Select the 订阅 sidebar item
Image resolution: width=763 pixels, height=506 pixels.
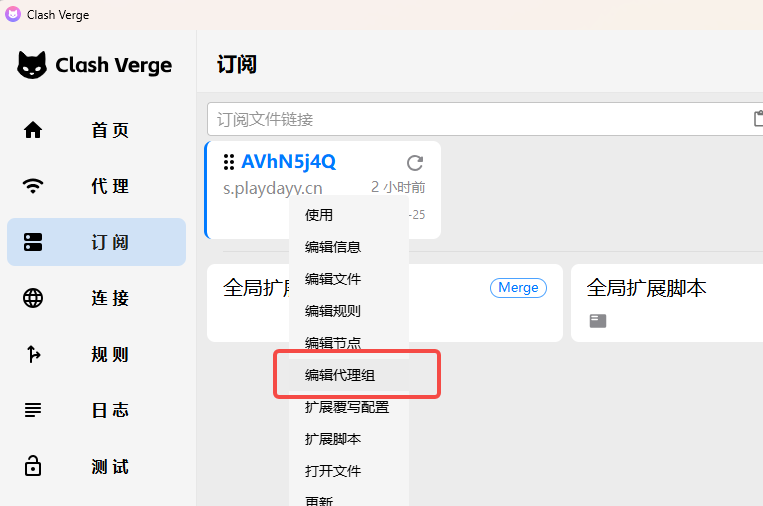(96, 242)
